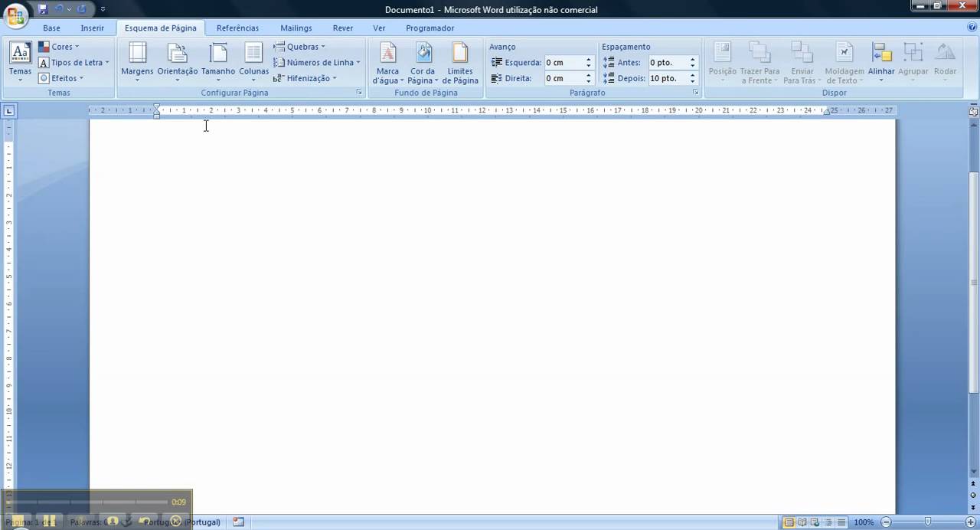Click 100% zoom level button
This screenshot has height=530, width=980.
click(x=864, y=522)
